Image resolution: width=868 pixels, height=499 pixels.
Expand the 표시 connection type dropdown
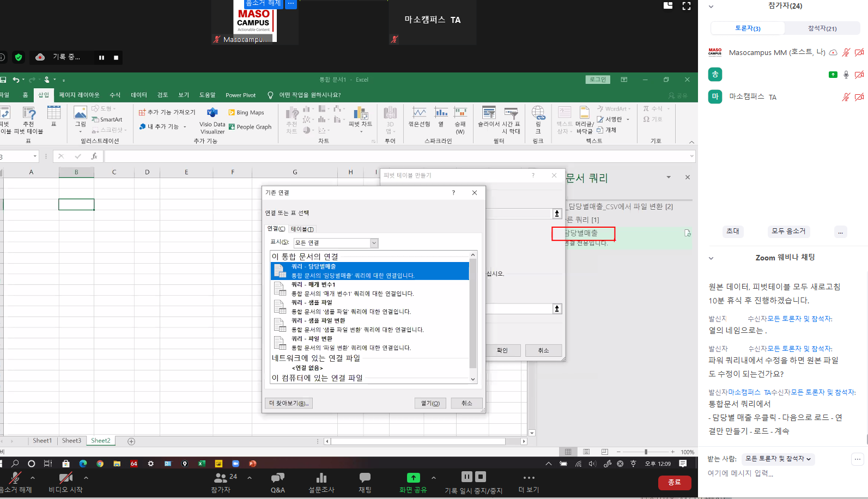click(x=374, y=243)
